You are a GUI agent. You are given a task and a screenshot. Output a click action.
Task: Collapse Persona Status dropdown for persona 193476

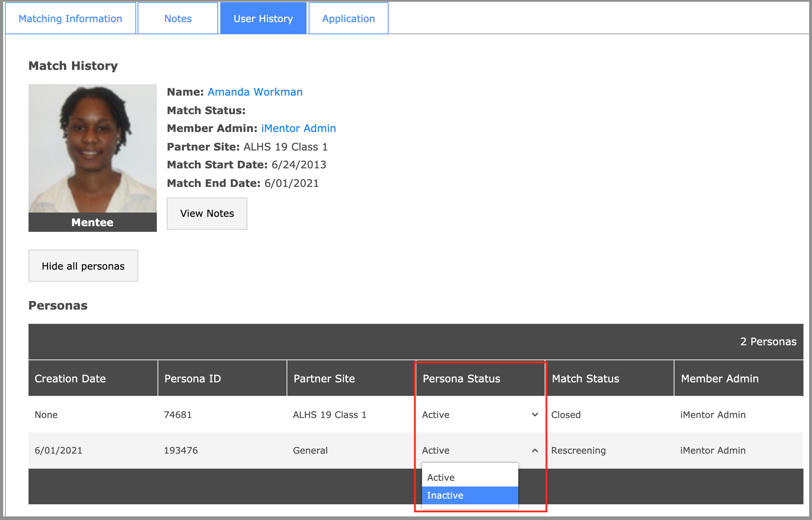pyautogui.click(x=479, y=450)
